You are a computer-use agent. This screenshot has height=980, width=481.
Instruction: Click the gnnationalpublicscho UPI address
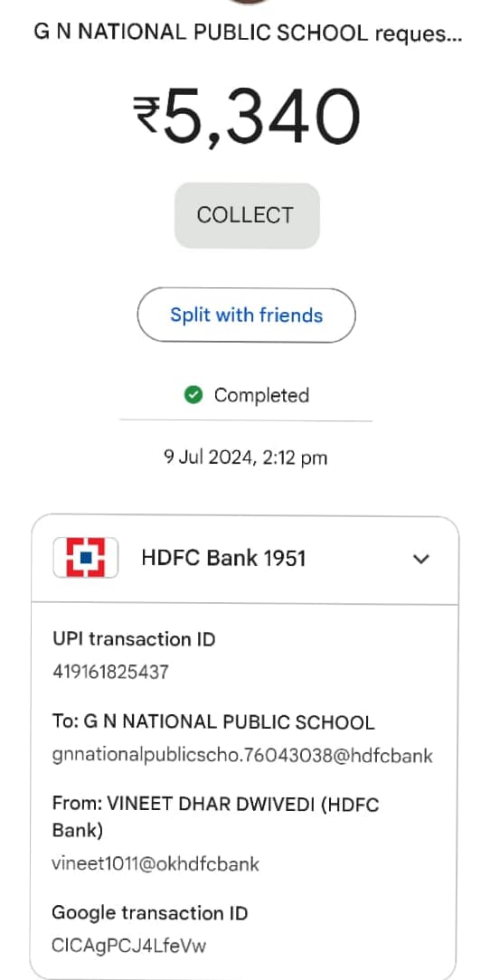(242, 756)
